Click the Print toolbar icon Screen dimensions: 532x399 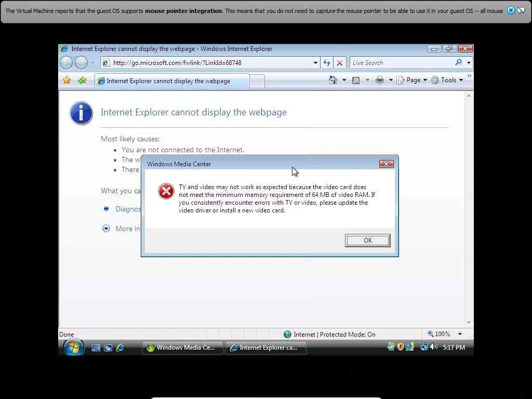379,81
